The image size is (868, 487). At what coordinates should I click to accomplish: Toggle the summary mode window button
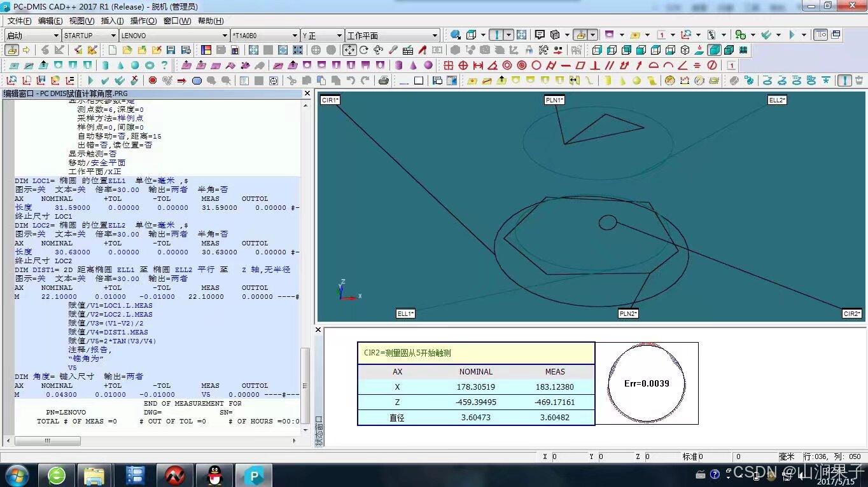[822, 35]
